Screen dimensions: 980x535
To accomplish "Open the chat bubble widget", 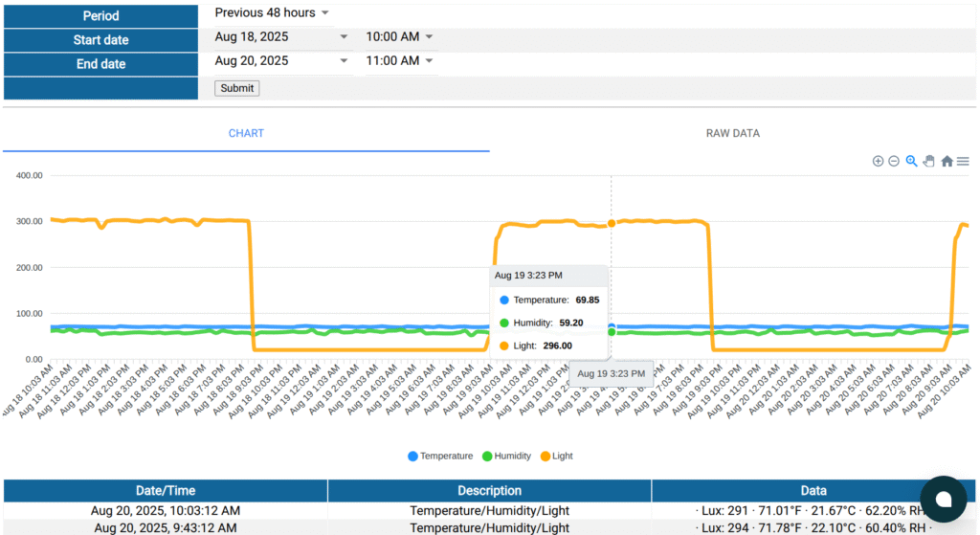I will point(943,499).
